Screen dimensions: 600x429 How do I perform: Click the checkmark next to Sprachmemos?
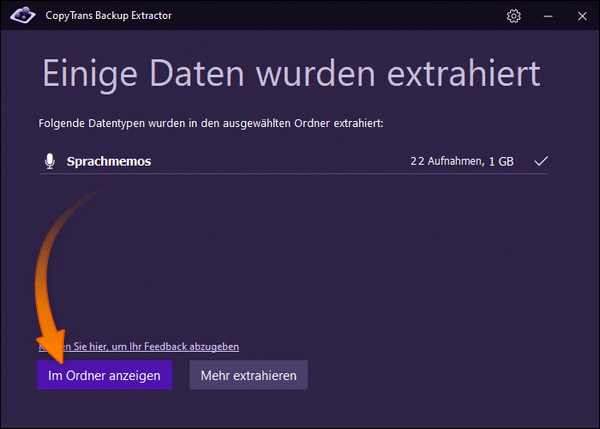coord(541,161)
